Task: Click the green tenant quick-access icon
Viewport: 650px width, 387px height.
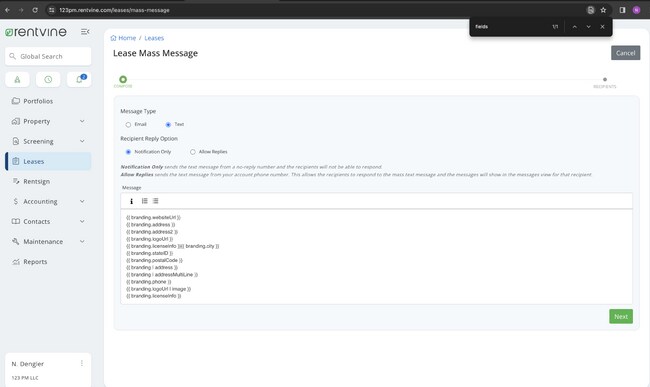Action: 17,79
